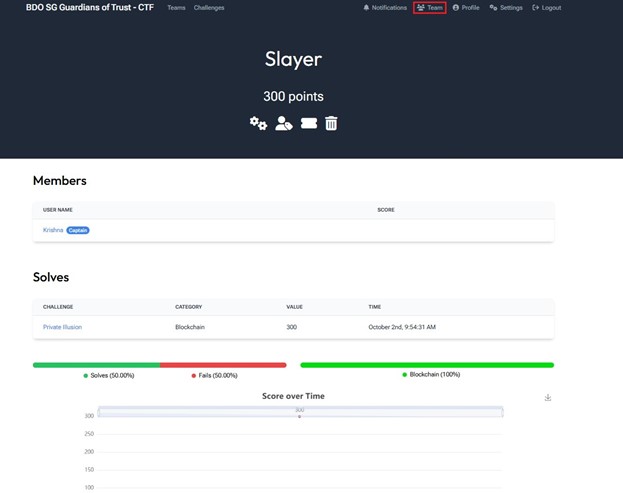The height and width of the screenshot is (493, 623).
Task: Click the green Blockchain category bar
Action: 427,365
